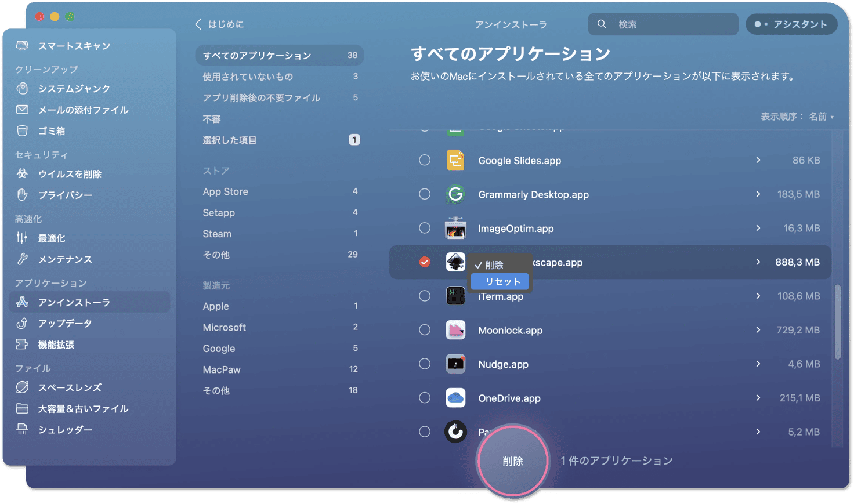Click the アンインストーラ sidebar icon

pyautogui.click(x=22, y=302)
